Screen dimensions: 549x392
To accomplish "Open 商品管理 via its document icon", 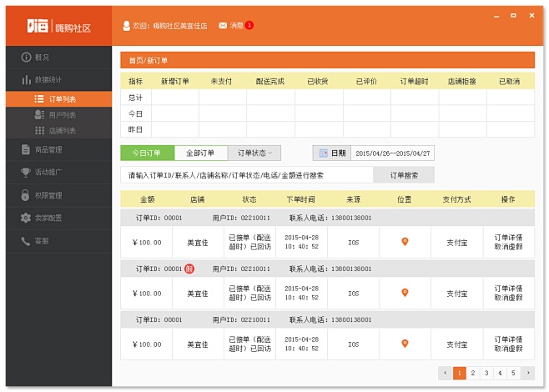I will [x=26, y=149].
